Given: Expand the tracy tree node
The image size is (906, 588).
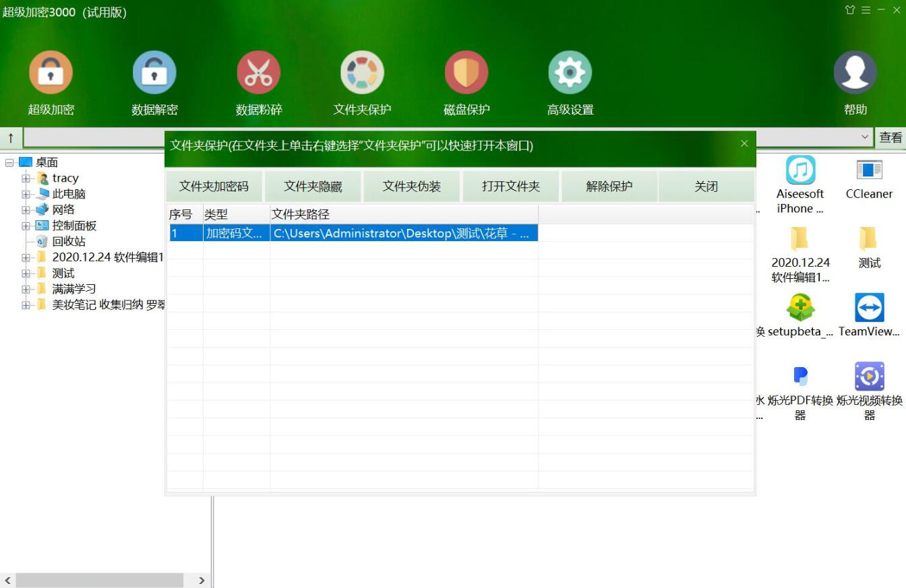Looking at the screenshot, I should coord(26,178).
